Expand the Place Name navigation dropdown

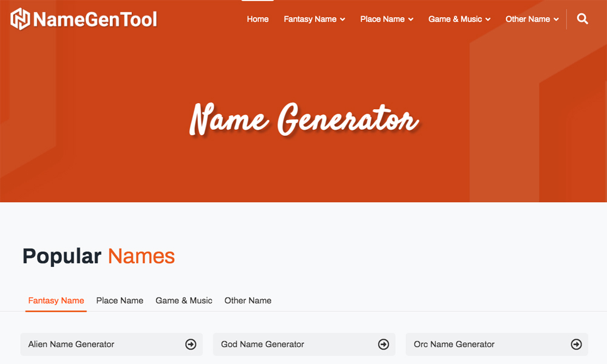(x=386, y=19)
